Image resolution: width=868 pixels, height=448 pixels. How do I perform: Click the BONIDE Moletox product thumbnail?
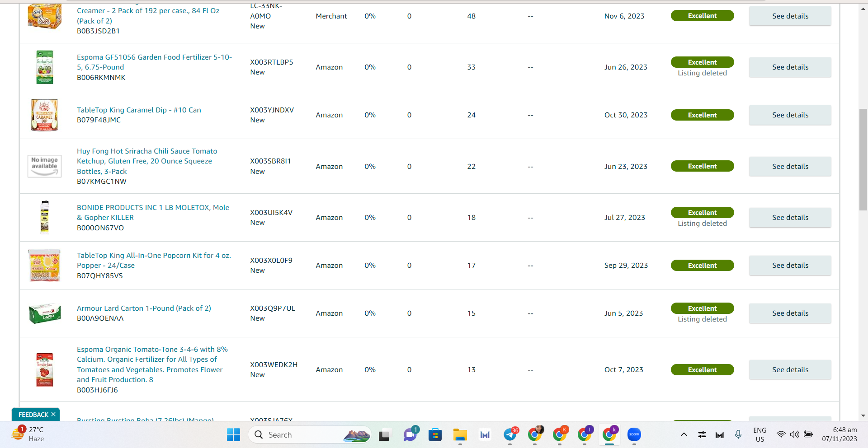[44, 217]
